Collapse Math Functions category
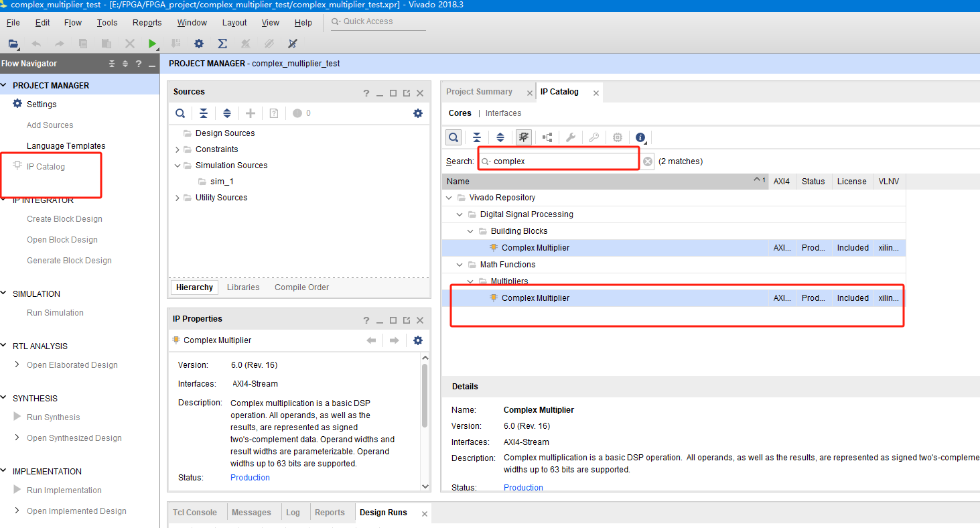980x528 pixels. [x=460, y=265]
